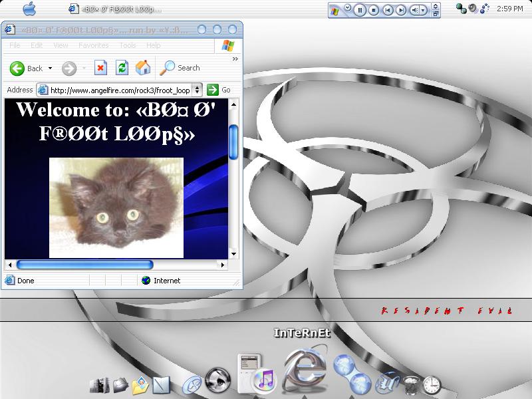The image size is (532, 399).
Task: Skip to next track in media toolbar
Action: (x=401, y=10)
